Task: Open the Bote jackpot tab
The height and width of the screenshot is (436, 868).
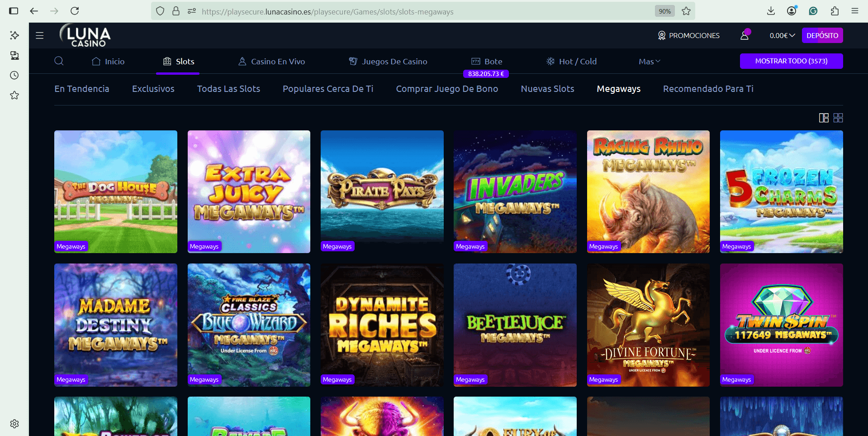Action: (487, 62)
